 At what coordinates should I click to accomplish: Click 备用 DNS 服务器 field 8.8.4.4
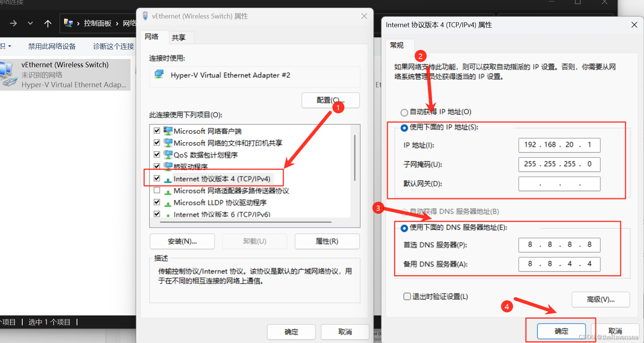tap(559, 264)
